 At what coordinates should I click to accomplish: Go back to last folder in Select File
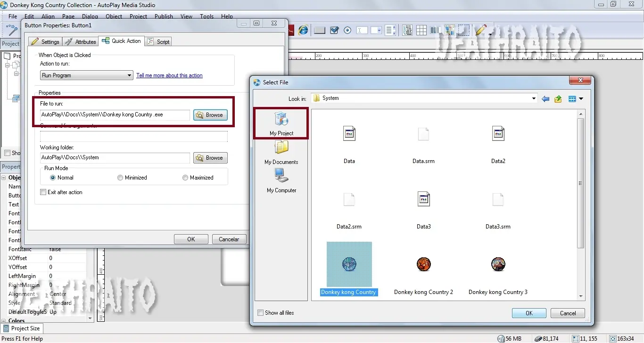[x=545, y=98]
